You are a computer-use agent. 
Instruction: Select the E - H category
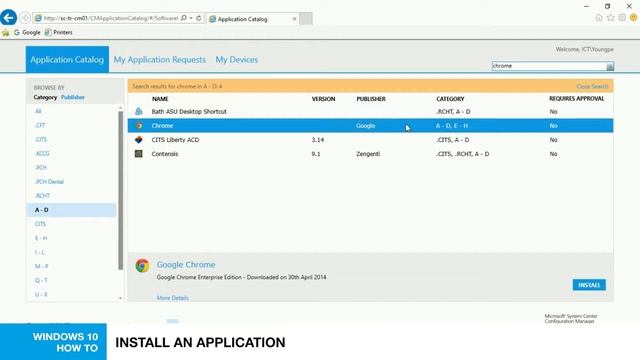(x=41, y=238)
